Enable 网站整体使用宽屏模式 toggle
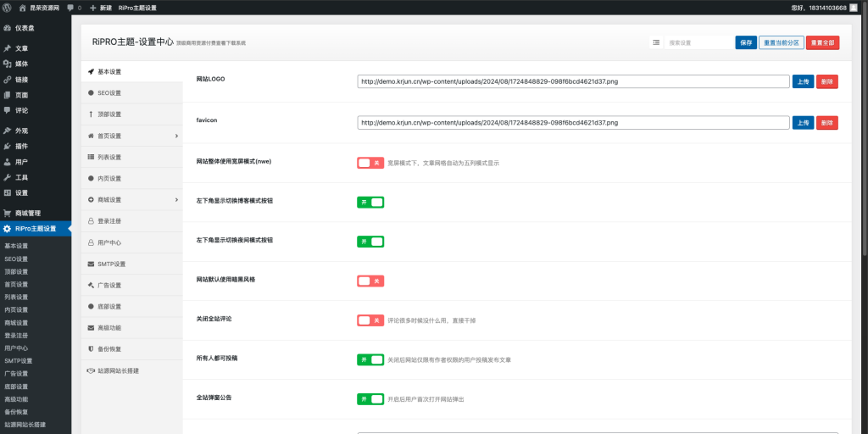 [x=370, y=163]
